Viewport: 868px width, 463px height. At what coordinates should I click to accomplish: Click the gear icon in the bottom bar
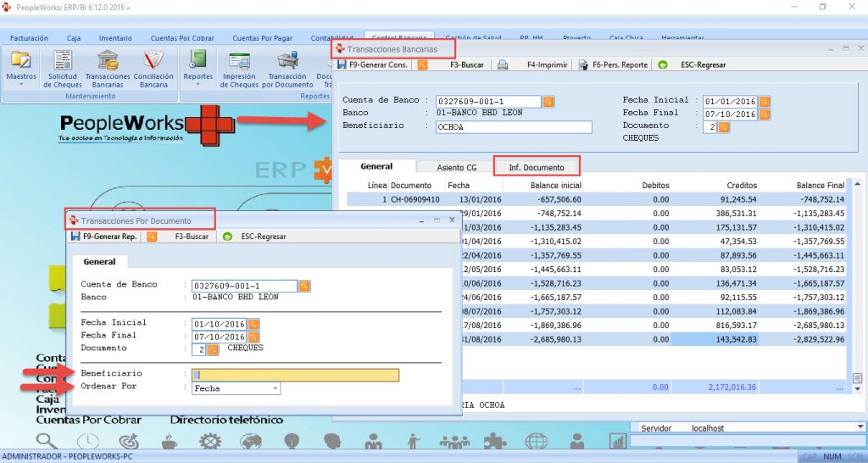[210, 441]
